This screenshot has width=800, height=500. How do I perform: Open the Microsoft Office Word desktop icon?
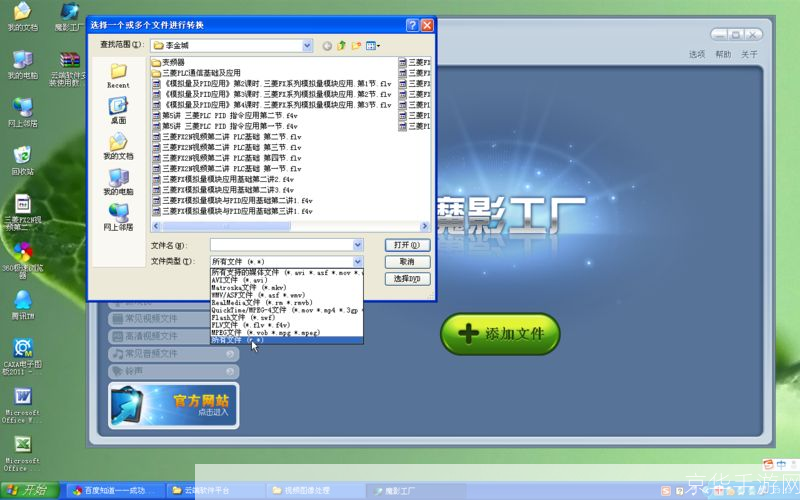click(x=22, y=405)
